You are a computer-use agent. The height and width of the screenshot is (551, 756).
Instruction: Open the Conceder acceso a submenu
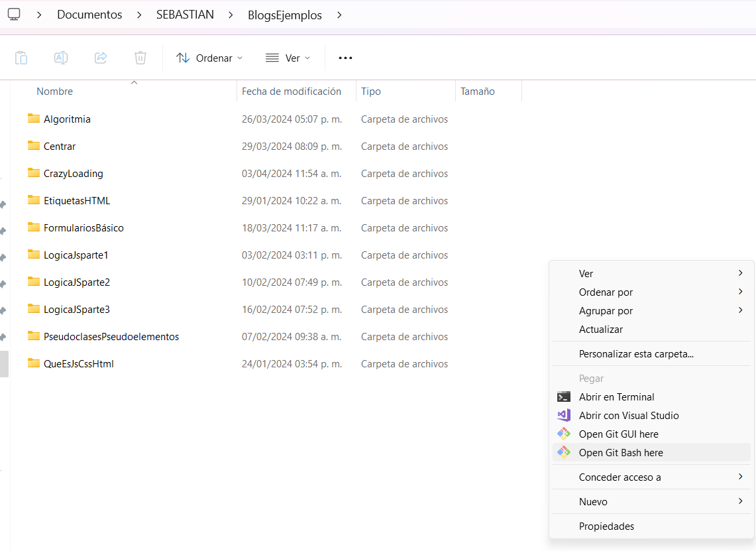(x=651, y=477)
